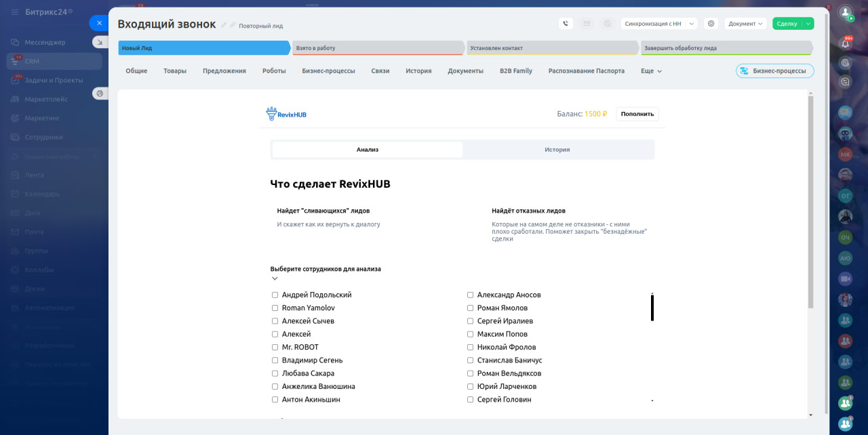Click the printer icon on slider edge

[x=99, y=94]
